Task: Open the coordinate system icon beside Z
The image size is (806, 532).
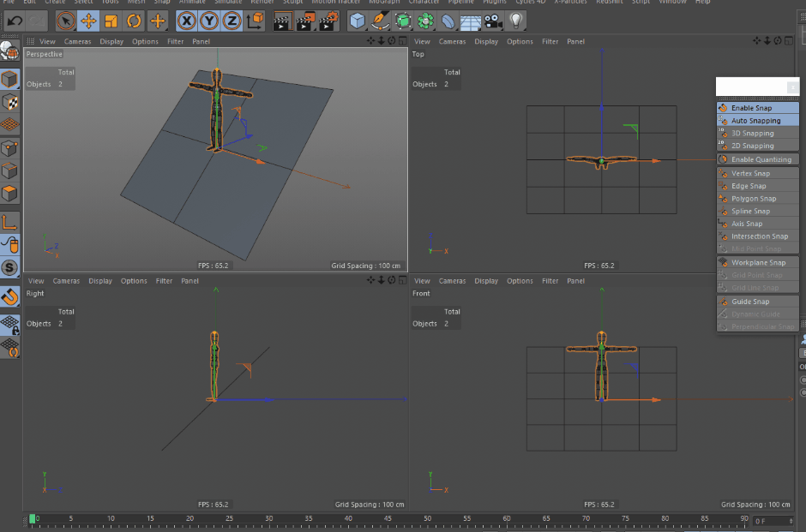Action: pos(255,21)
